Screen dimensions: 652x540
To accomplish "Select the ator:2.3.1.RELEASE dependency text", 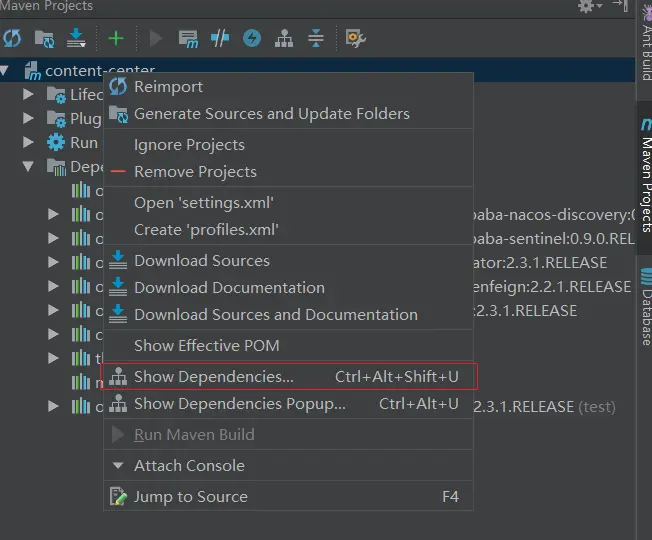I will click(x=540, y=263).
